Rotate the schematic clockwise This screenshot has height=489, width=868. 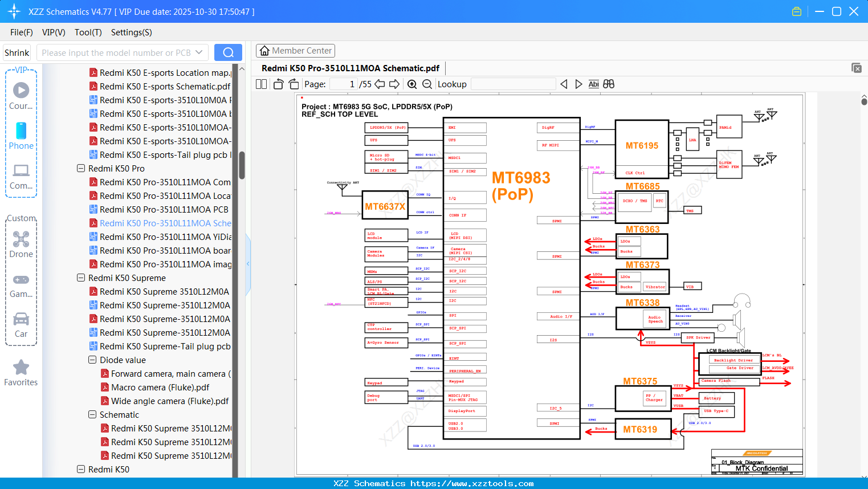point(293,84)
